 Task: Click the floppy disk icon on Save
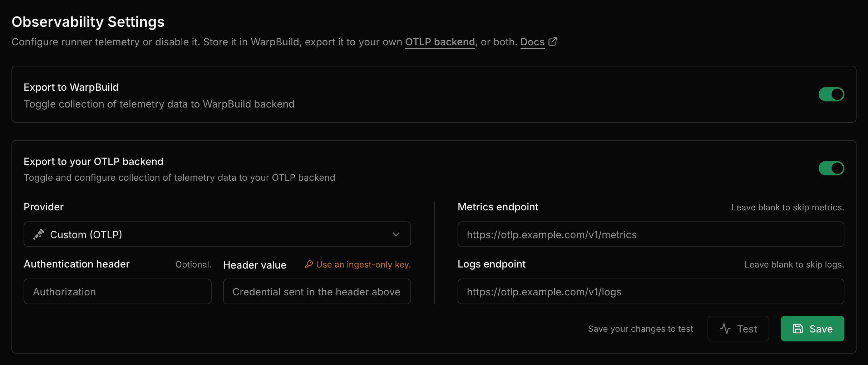(798, 329)
